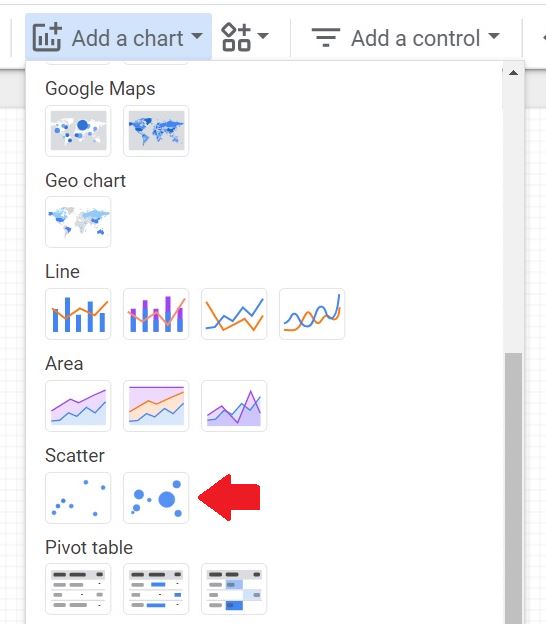Select the plain line chart icon
Screen dimensions: 546x624
click(234, 314)
